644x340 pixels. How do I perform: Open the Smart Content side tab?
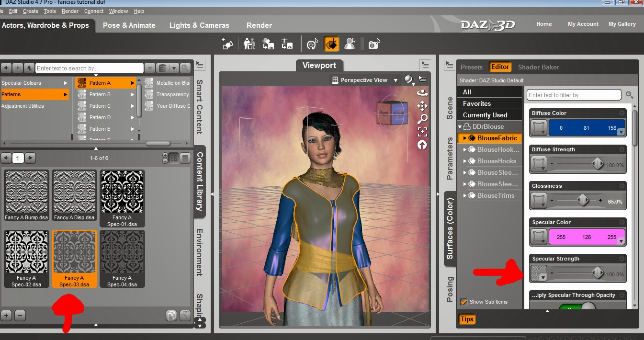200,107
